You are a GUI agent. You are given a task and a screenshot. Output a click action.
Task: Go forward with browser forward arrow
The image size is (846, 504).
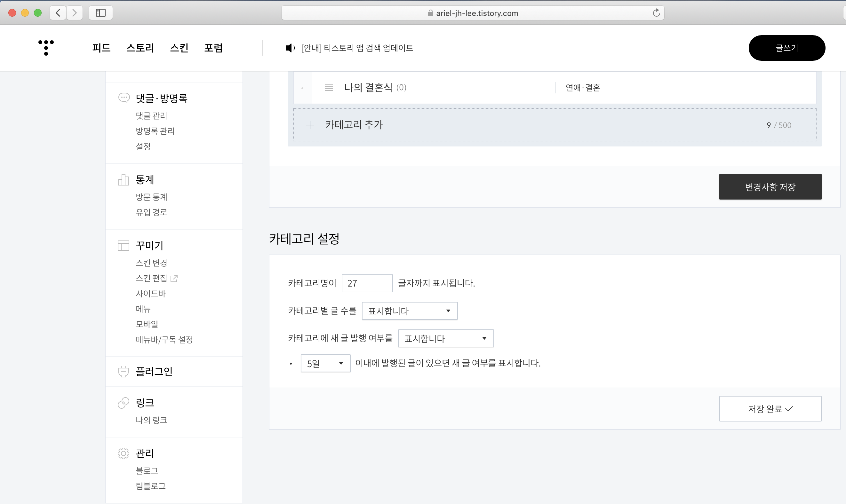tap(75, 13)
